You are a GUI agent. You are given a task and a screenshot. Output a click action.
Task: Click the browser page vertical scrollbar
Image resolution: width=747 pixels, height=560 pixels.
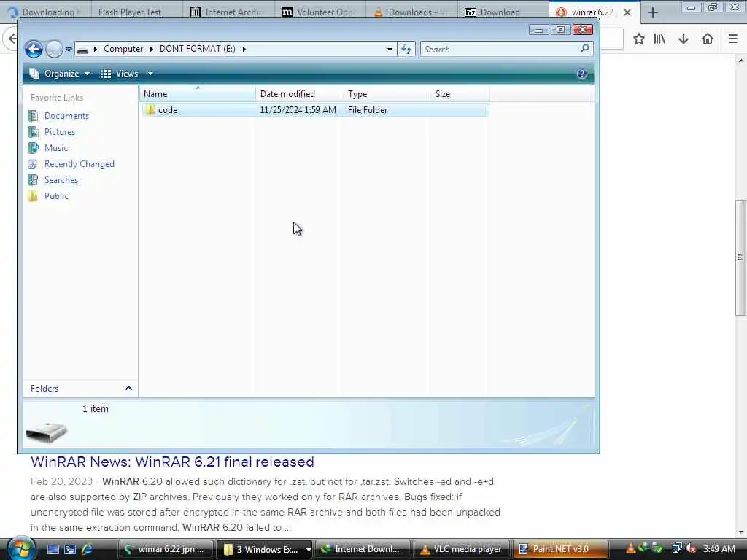click(x=740, y=257)
